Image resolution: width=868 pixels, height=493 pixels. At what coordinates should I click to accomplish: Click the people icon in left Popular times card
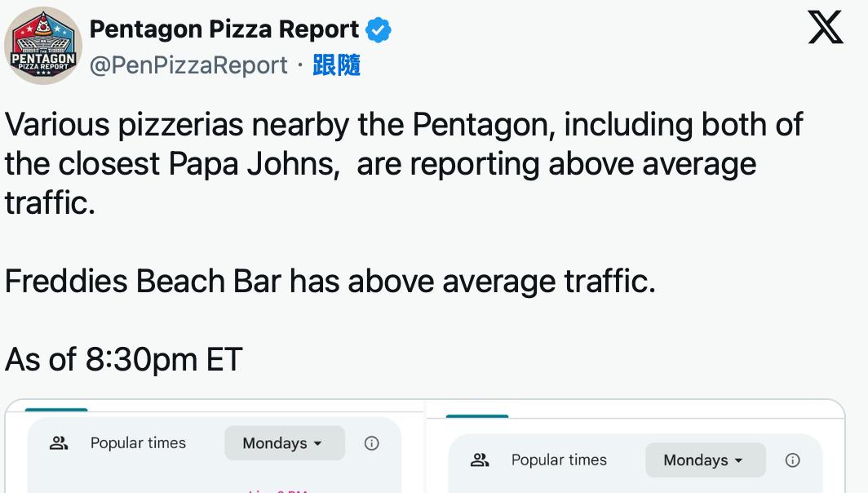tap(58, 443)
